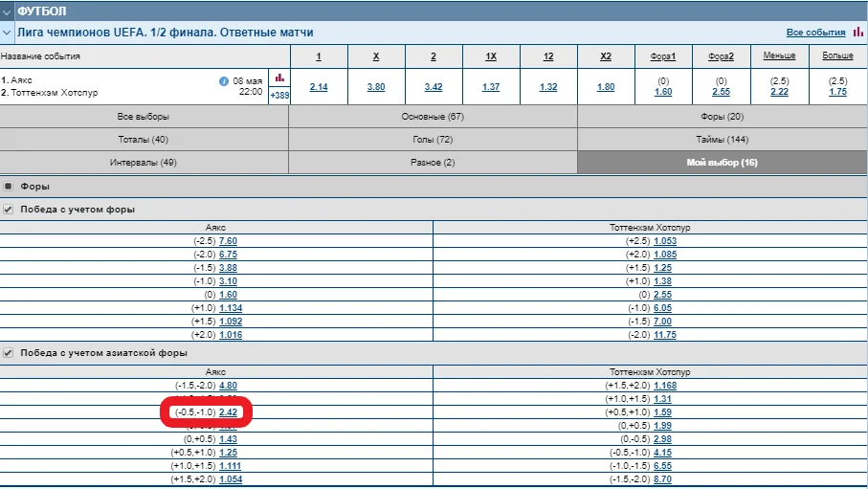Screen dimensions: 868x489
Task: Pick Ajax Asian handicap (+0.5,+1.0) odds 1.25
Action: click(x=228, y=453)
